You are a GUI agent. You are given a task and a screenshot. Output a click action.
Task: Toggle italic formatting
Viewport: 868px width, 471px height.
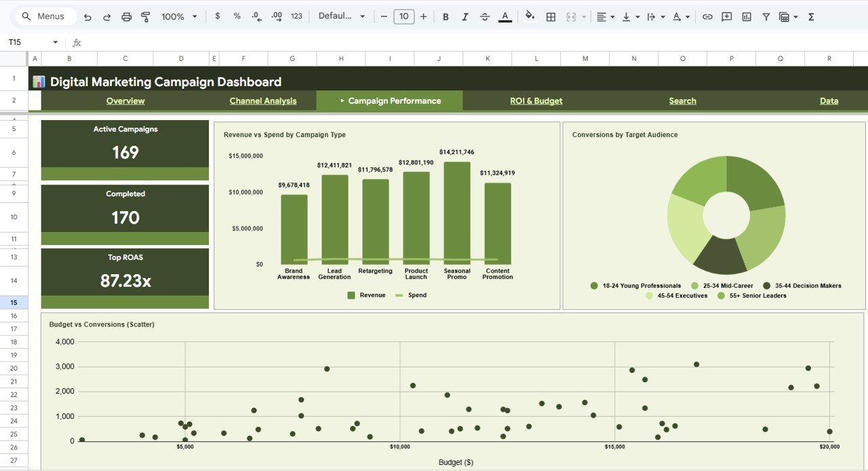pyautogui.click(x=465, y=16)
